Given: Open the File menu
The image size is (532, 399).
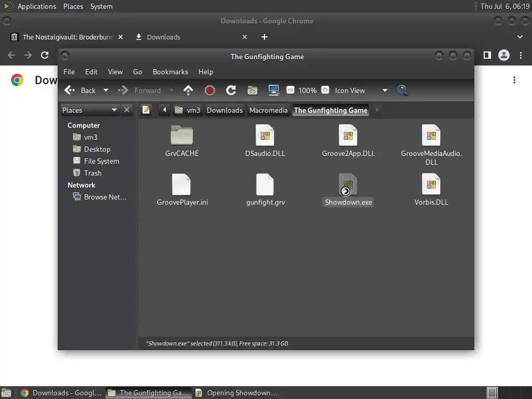Looking at the screenshot, I should click(x=69, y=72).
